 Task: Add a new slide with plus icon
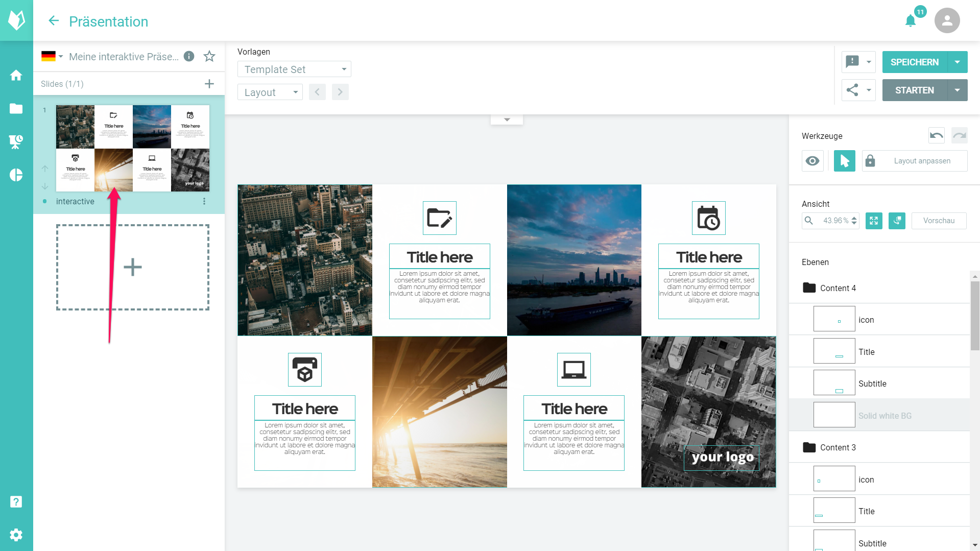tap(209, 84)
